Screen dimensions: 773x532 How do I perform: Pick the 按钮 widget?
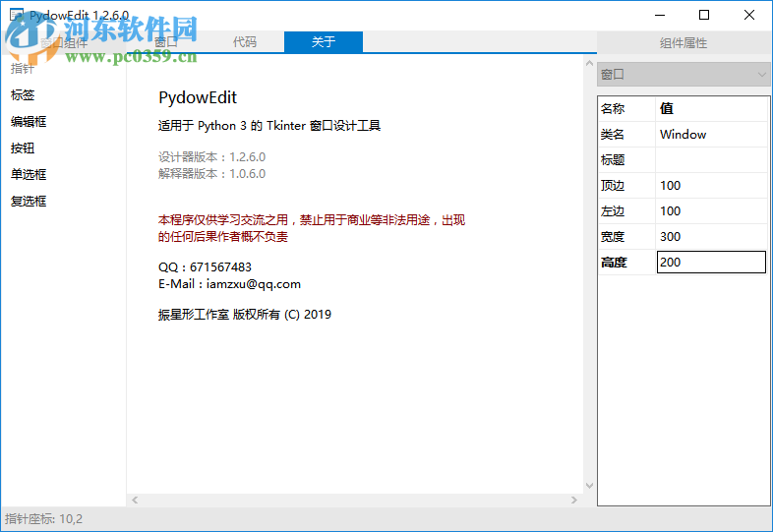click(x=23, y=148)
